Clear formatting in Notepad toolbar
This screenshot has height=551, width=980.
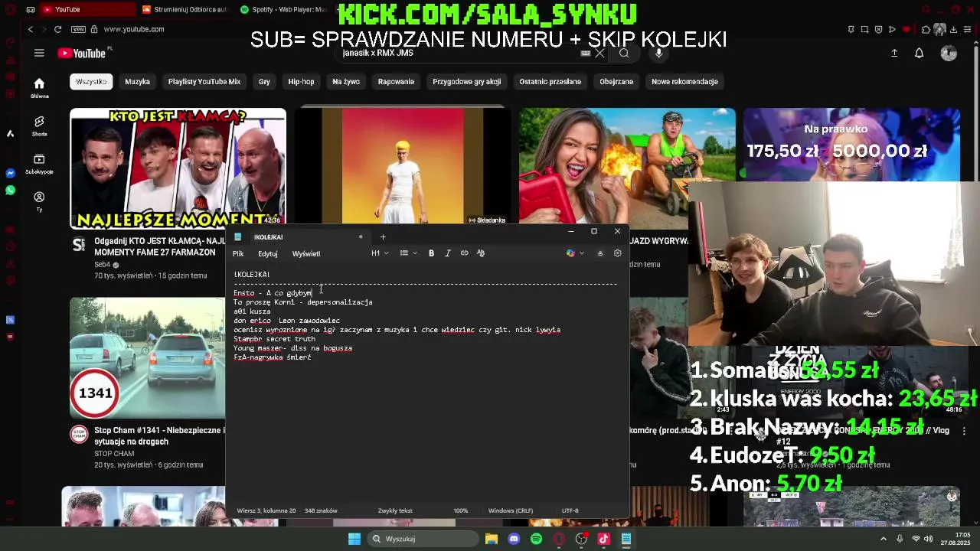tap(481, 253)
